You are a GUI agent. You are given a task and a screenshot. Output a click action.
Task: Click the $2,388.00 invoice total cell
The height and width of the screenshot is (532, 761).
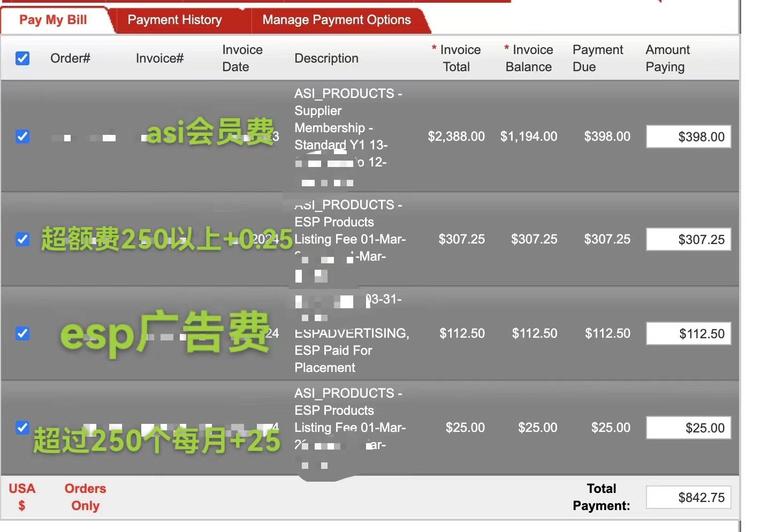[x=456, y=136]
